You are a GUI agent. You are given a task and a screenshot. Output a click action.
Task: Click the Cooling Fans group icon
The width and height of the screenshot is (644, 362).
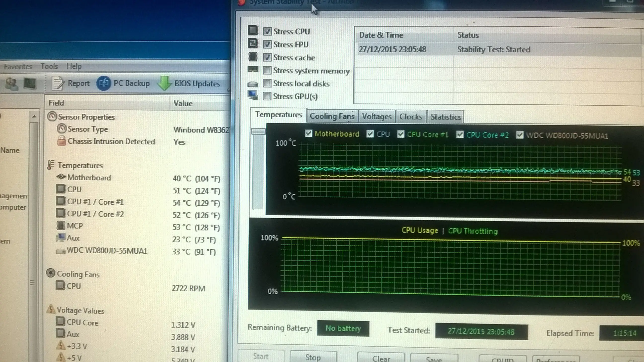[x=50, y=273]
